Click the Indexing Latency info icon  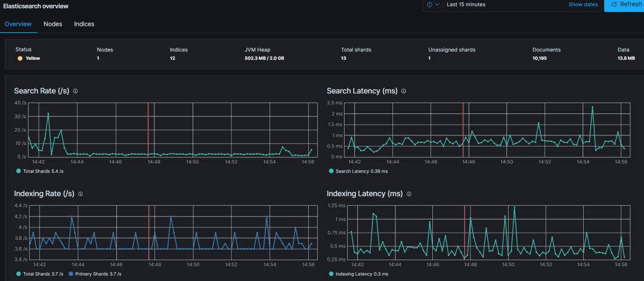[x=409, y=194]
